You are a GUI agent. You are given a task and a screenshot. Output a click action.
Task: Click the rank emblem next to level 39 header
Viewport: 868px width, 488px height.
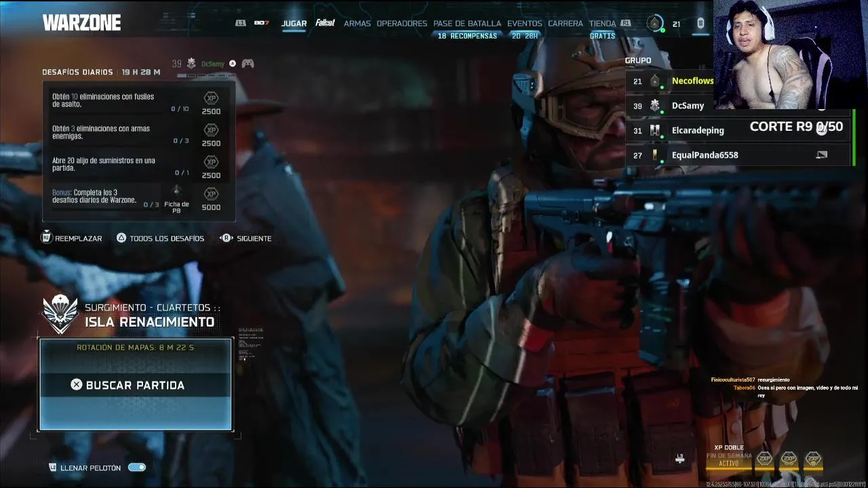click(191, 63)
